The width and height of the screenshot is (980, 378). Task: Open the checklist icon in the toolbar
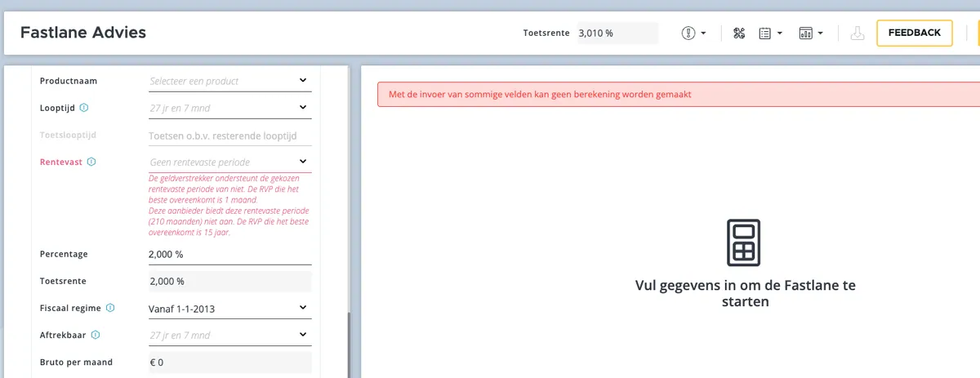point(765,33)
